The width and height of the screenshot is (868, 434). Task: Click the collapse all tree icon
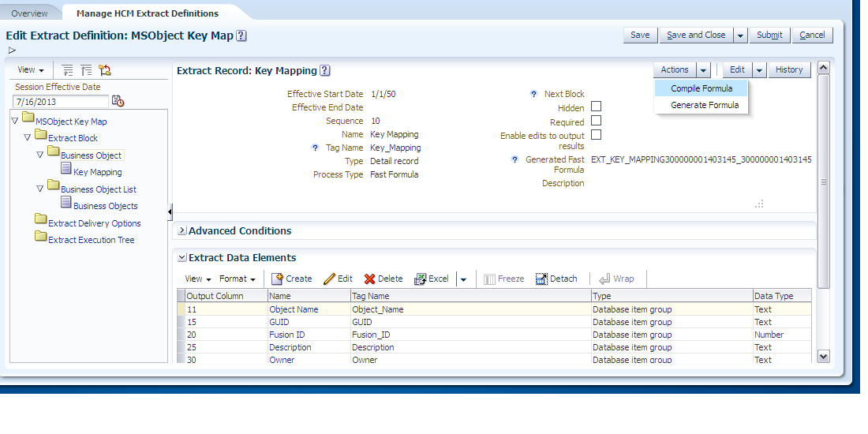point(86,69)
